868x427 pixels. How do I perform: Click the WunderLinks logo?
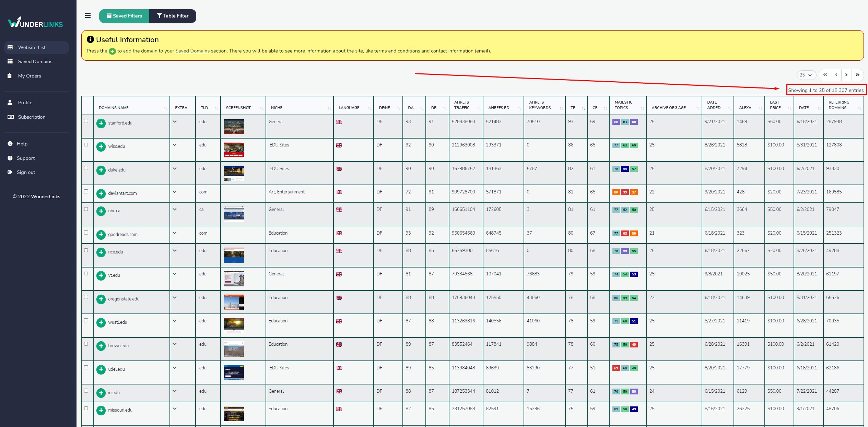(35, 23)
